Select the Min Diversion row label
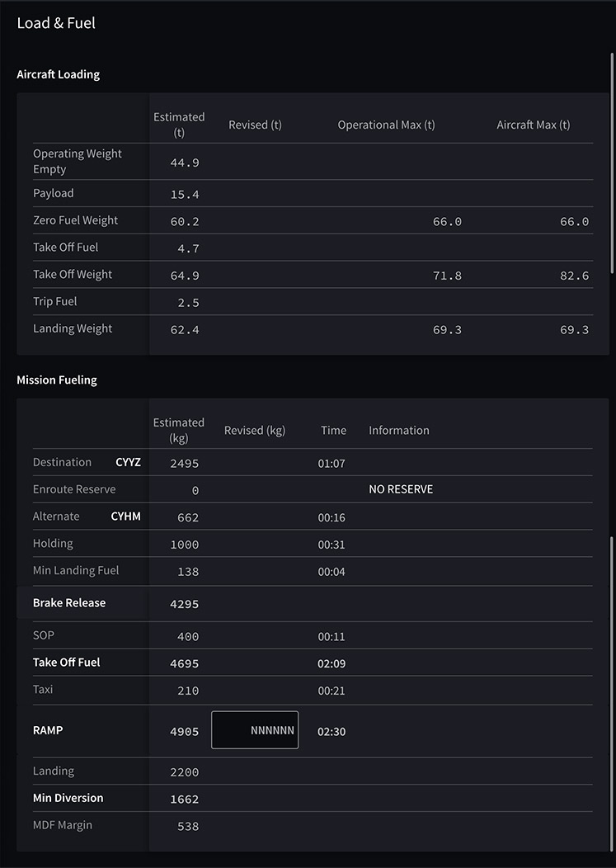Image resolution: width=616 pixels, height=868 pixels. point(68,798)
